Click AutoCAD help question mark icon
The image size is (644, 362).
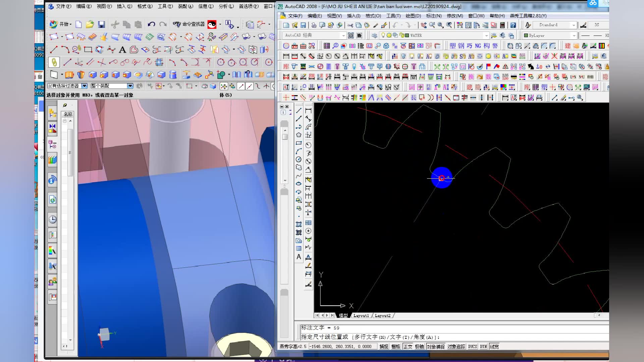click(513, 25)
